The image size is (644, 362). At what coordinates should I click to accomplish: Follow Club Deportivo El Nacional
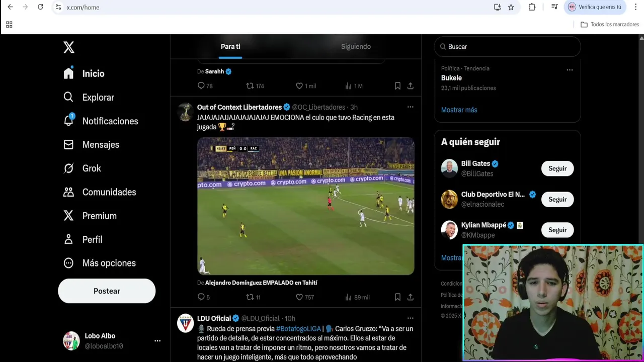(557, 199)
